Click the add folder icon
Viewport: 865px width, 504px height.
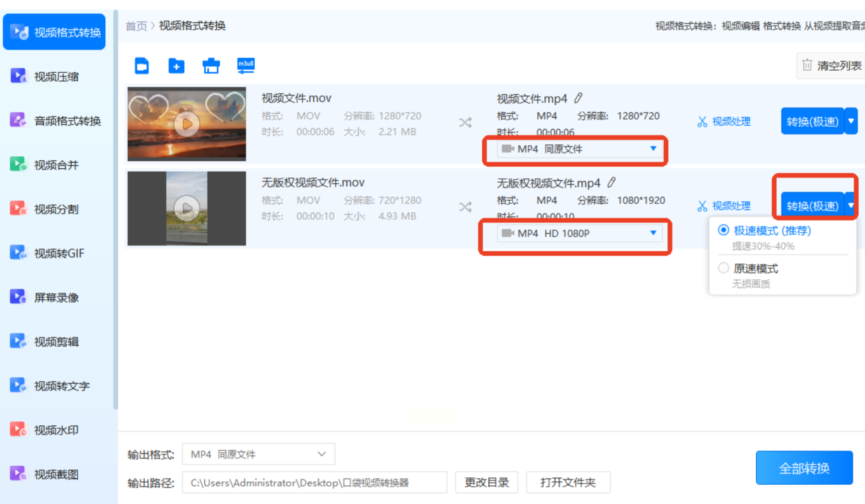tap(176, 66)
